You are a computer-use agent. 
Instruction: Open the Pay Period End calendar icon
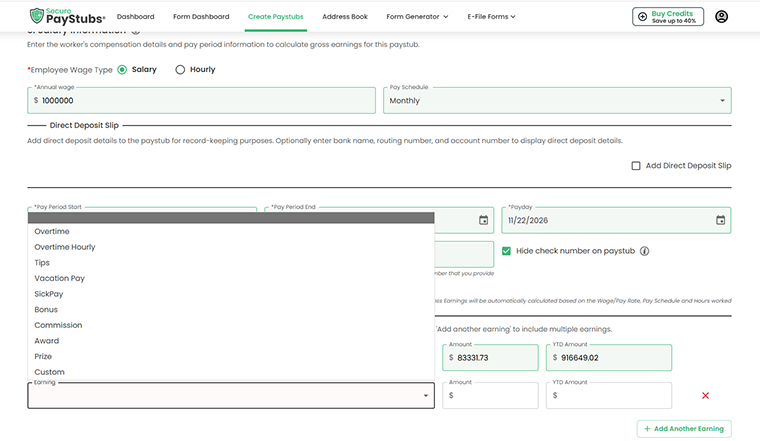[483, 220]
